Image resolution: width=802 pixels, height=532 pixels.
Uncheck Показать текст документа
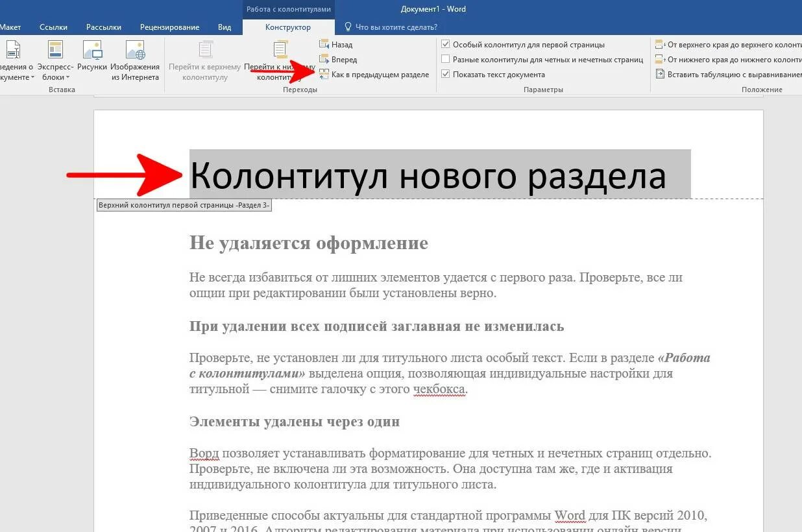445,74
